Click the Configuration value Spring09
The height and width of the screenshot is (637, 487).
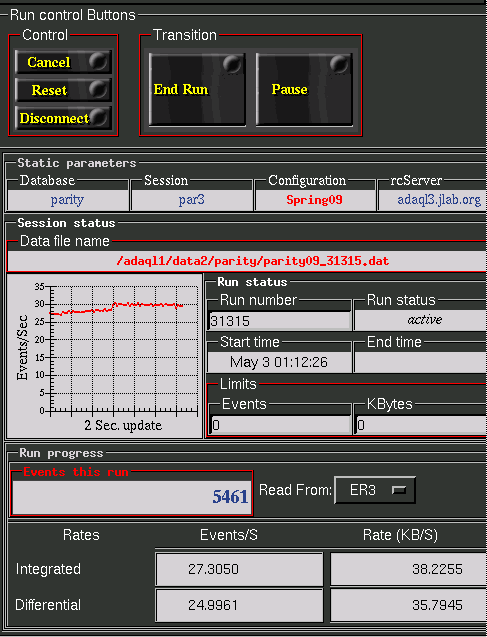pos(314,200)
